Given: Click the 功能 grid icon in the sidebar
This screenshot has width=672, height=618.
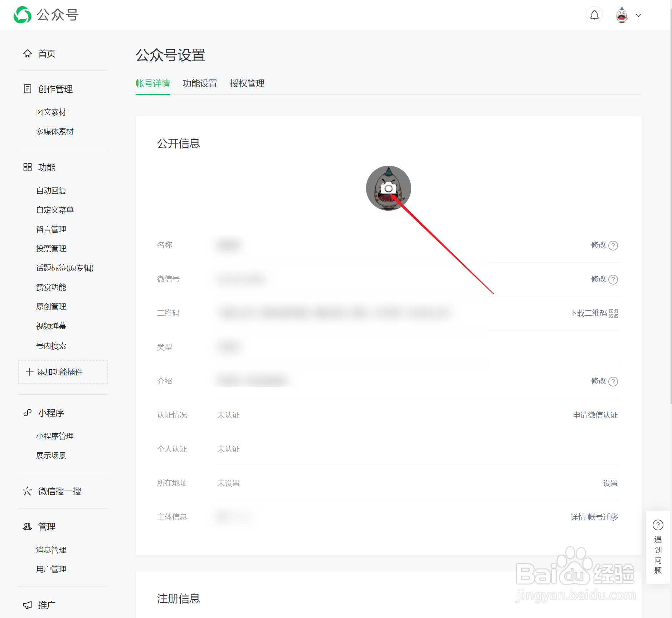Looking at the screenshot, I should click(28, 167).
